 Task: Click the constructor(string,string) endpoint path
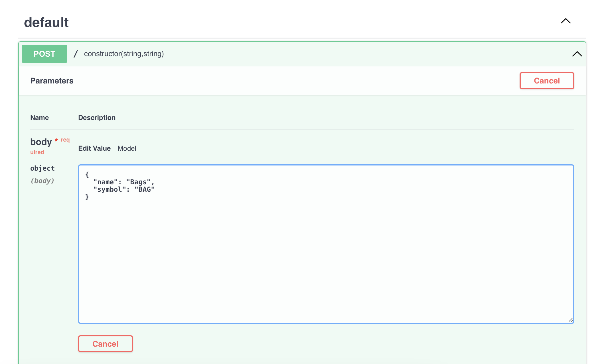click(124, 54)
